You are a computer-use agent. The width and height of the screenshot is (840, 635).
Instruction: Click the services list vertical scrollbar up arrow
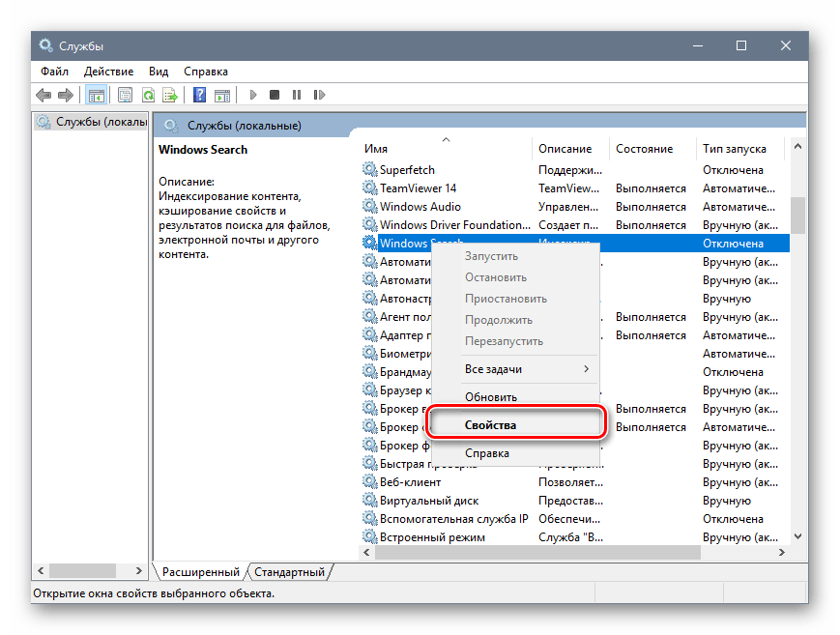(x=797, y=146)
